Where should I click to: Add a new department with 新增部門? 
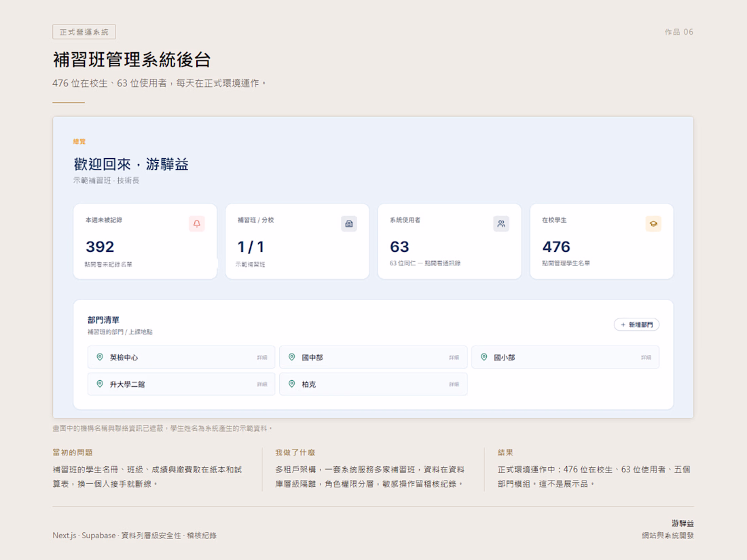[x=636, y=324]
